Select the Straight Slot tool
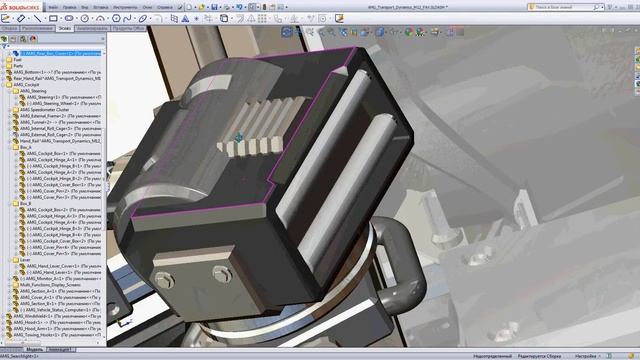640x360 pixels. (x=69, y=18)
